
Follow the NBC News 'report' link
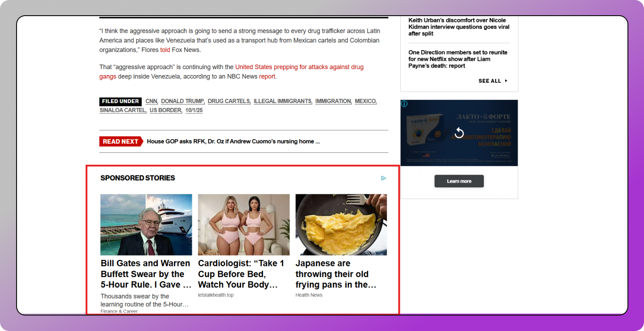(267, 76)
